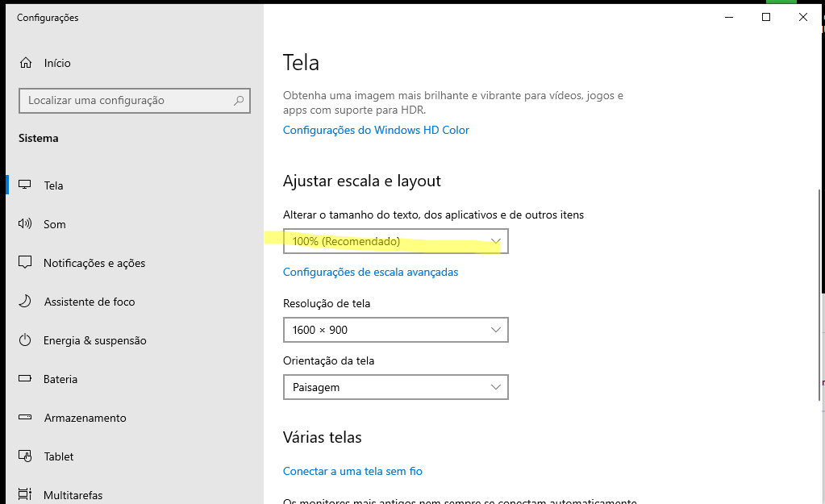The width and height of the screenshot is (825, 504).
Task: Click Conectar a uma tela sem fio
Action: [x=352, y=471]
